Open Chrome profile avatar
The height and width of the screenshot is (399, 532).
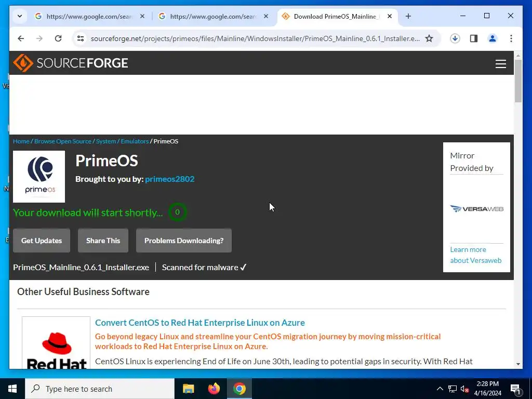(493, 38)
